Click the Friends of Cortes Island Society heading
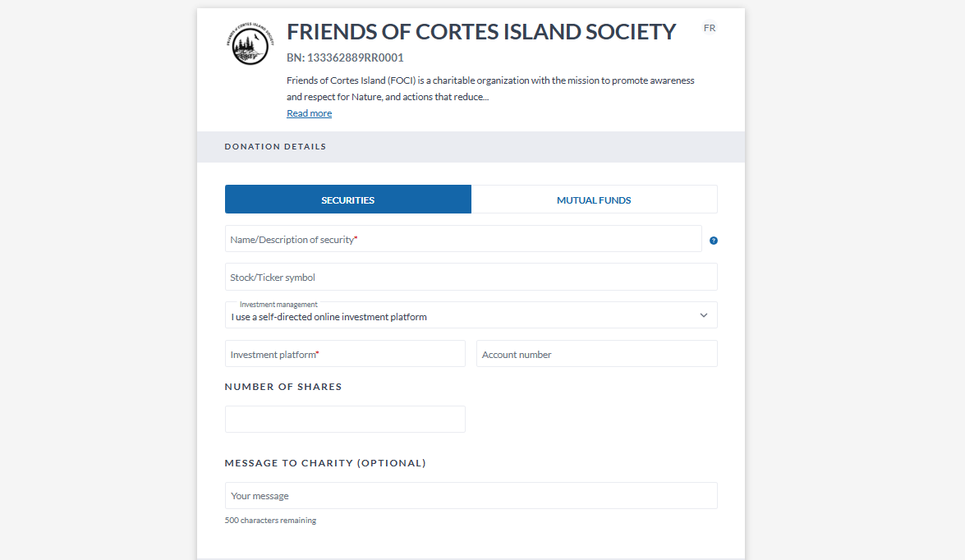The height and width of the screenshot is (560, 965). [481, 32]
